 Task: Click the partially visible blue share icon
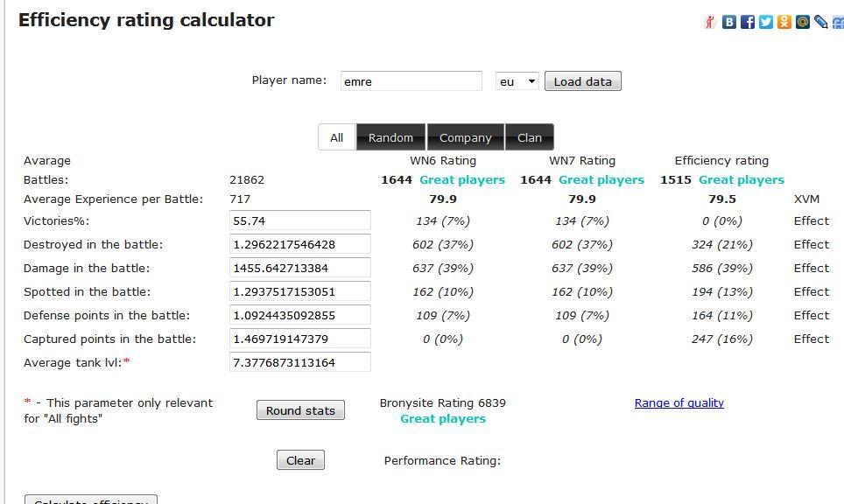pyautogui.click(x=838, y=22)
